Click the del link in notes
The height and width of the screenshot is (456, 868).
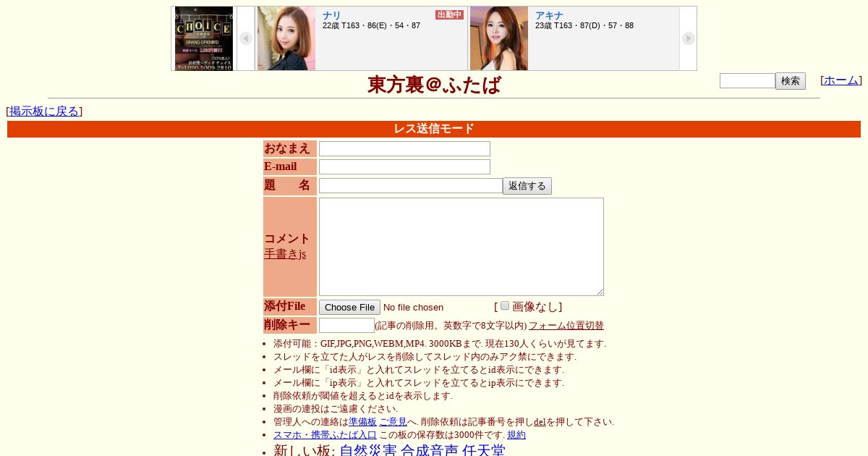tap(540, 422)
